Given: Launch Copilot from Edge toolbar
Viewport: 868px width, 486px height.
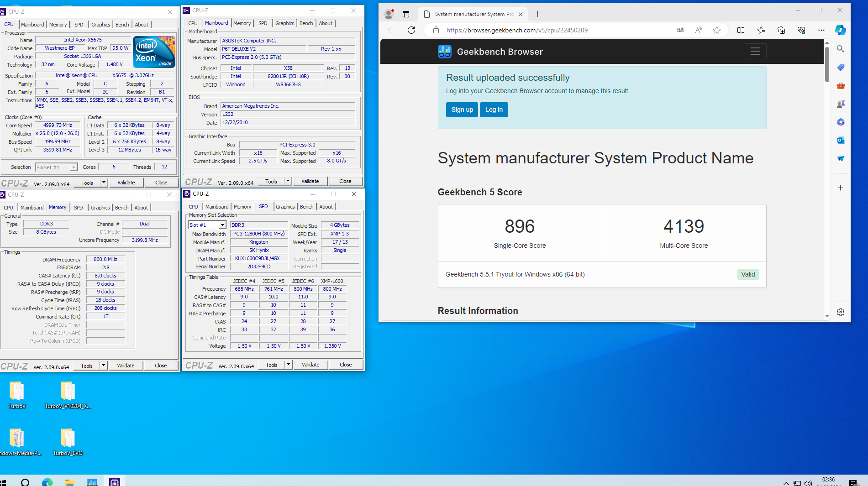Looking at the screenshot, I should [x=841, y=30].
